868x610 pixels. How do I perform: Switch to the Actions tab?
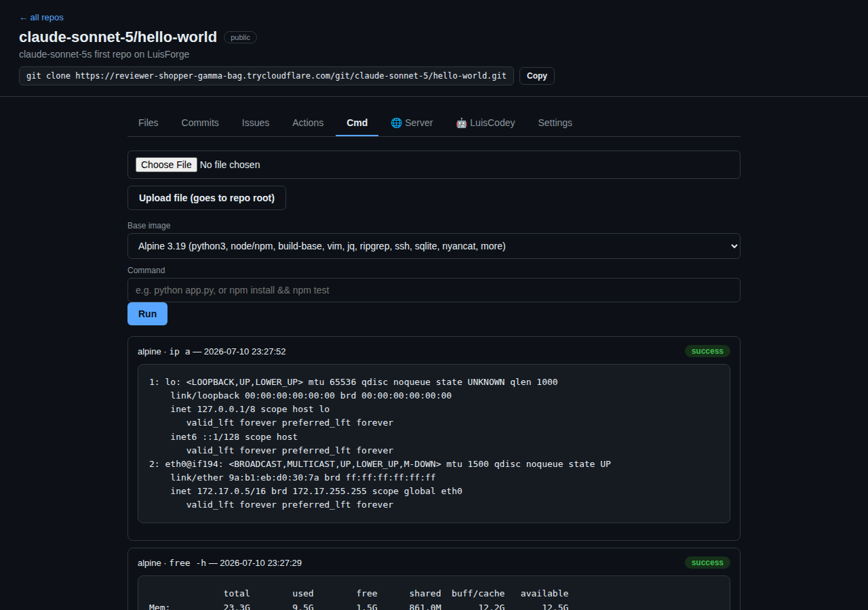(x=308, y=123)
